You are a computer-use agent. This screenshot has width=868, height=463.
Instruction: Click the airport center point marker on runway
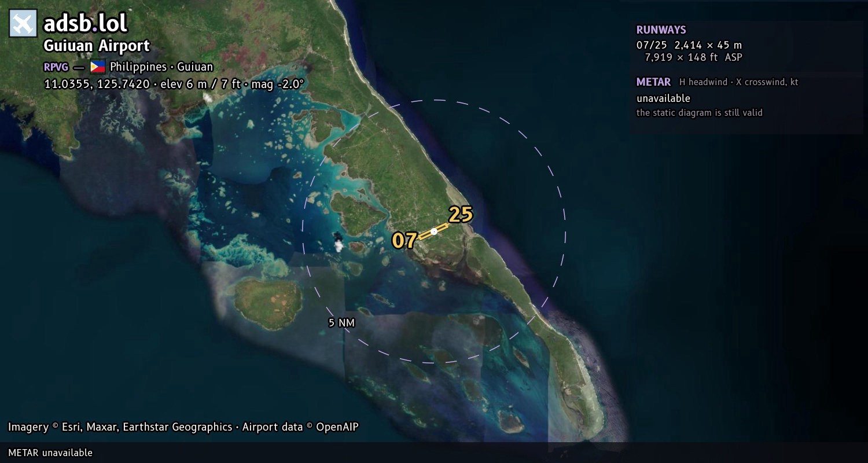click(434, 231)
